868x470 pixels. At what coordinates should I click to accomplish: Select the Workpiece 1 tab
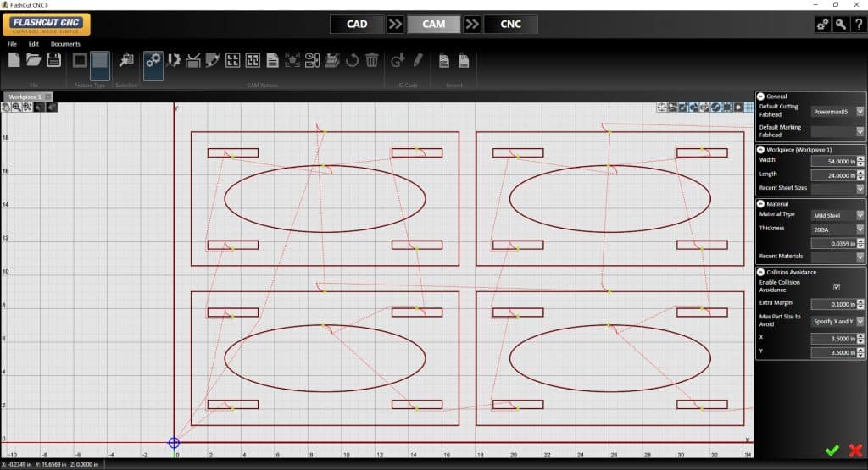click(24, 97)
